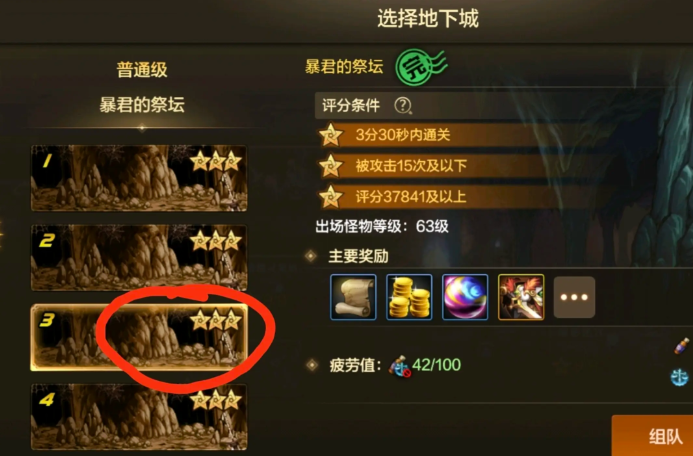Click the 组队 team button
This screenshot has width=693, height=456.
click(x=652, y=436)
